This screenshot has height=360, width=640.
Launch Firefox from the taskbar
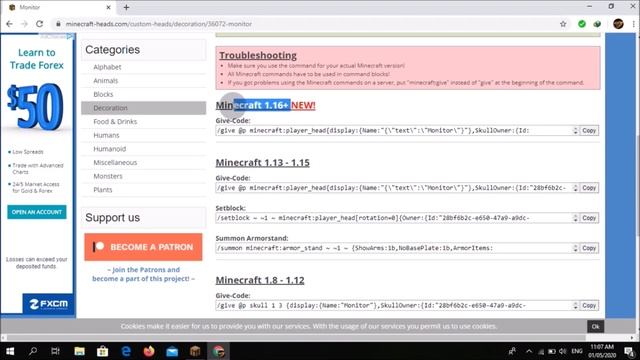[149, 351]
